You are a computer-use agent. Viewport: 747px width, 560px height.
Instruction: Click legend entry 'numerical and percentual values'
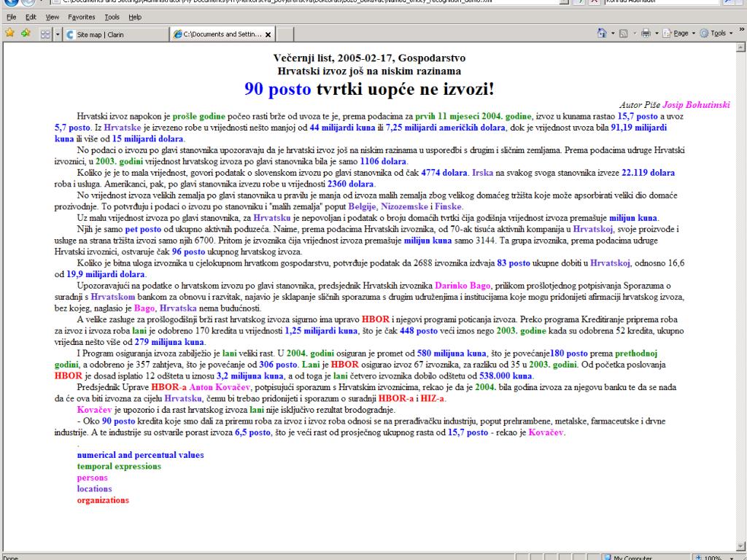point(141,455)
